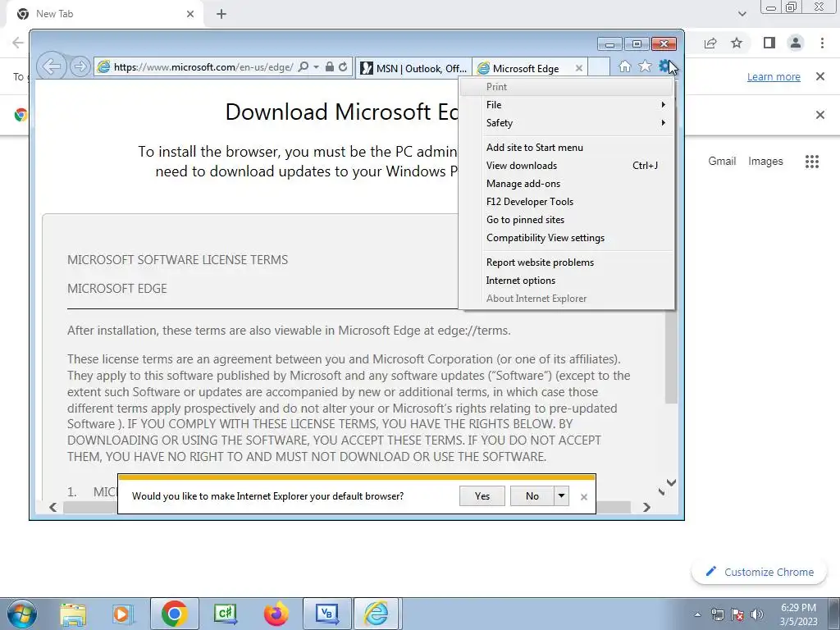Click the taskbar clock showing 6:29 PM
The height and width of the screenshot is (630, 840).
point(798,614)
